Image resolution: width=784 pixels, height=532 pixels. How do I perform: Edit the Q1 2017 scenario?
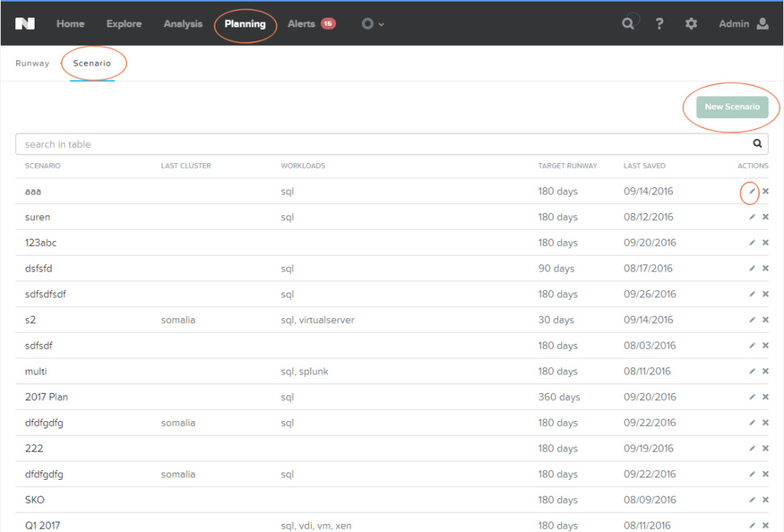(x=752, y=526)
